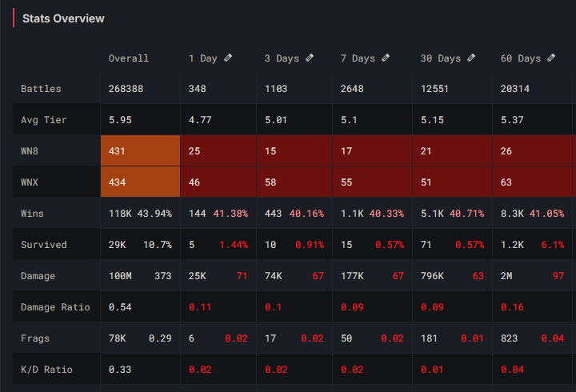Click the pencil icon next to 1 Day
The image size is (576, 392).
click(x=228, y=58)
